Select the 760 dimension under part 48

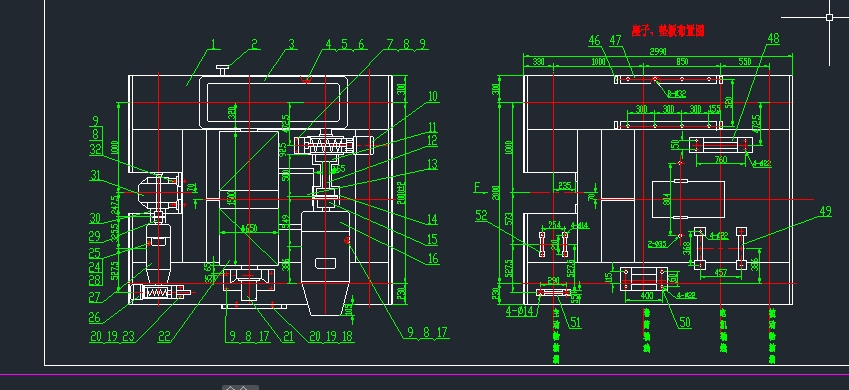[x=721, y=159]
